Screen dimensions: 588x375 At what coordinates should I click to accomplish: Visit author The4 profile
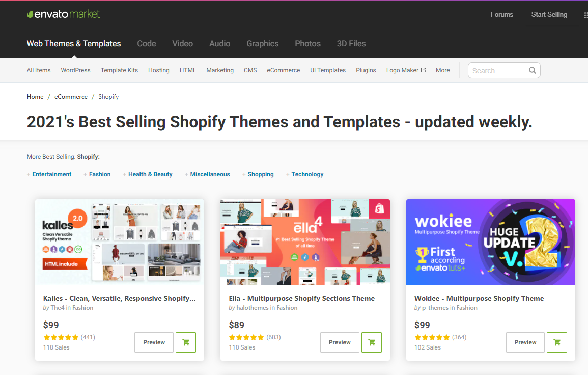[x=58, y=308]
